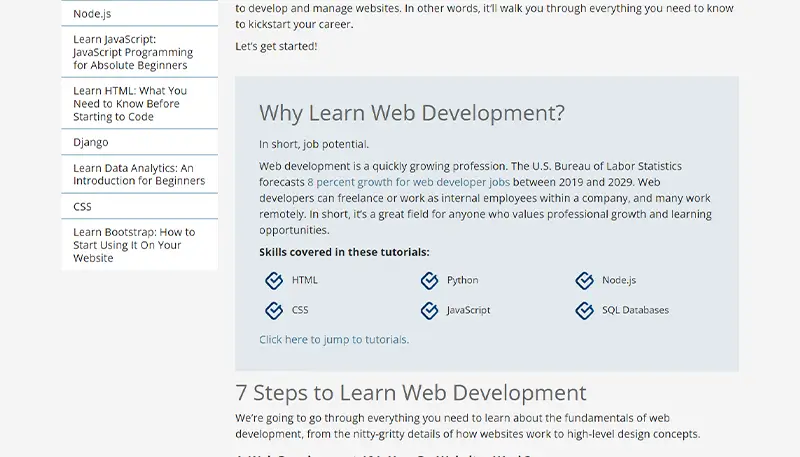Image resolution: width=800 pixels, height=457 pixels.
Task: Click the checkmark icon beside the CSS skill
Action: [x=273, y=310]
